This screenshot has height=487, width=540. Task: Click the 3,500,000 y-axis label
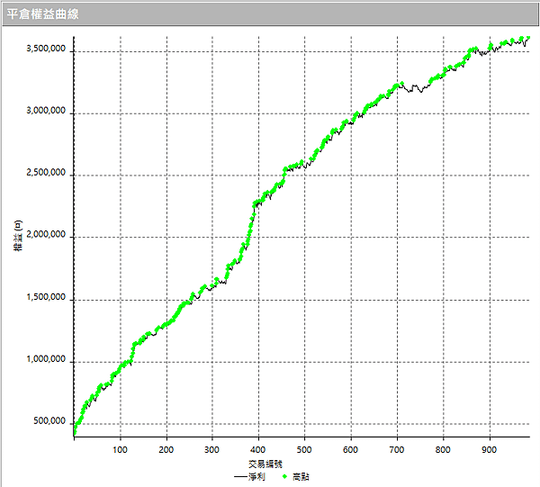(x=46, y=49)
